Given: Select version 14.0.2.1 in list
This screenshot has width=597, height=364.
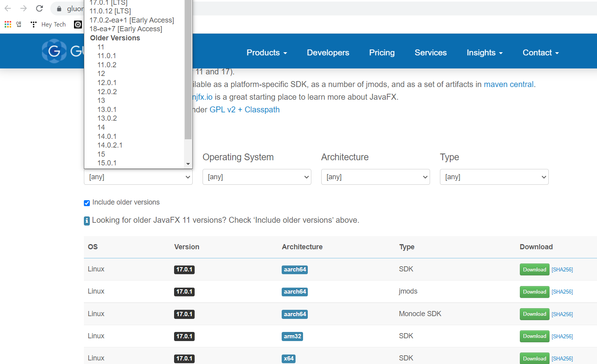Looking at the screenshot, I should 135,145.
